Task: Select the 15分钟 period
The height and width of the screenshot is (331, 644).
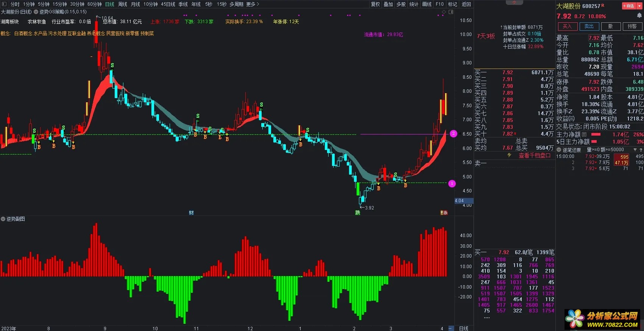Action: (59, 4)
